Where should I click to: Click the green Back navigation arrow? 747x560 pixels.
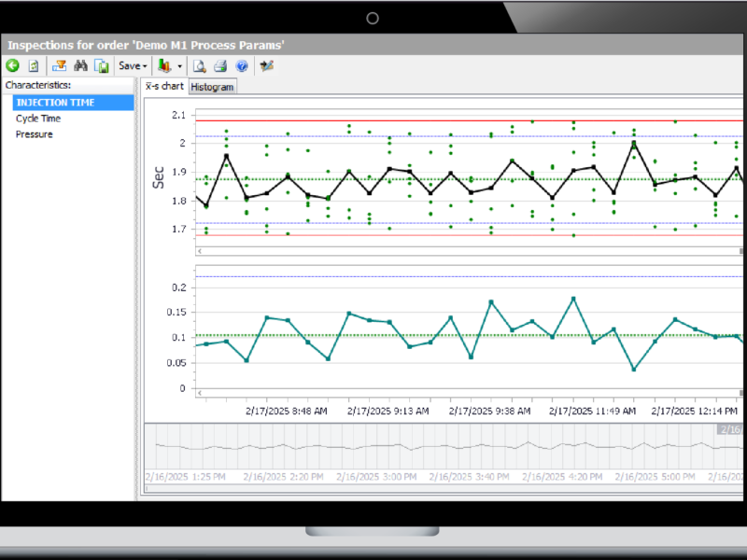12,65
